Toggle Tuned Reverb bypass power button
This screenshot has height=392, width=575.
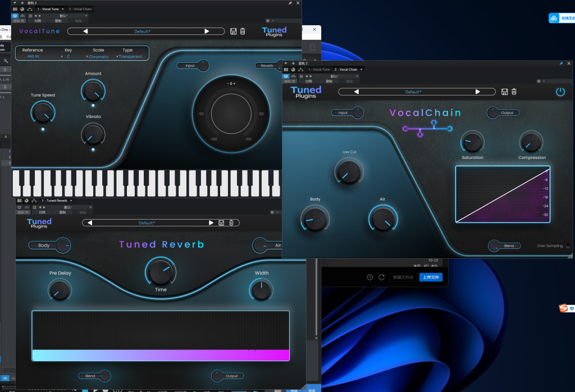click(x=20, y=208)
